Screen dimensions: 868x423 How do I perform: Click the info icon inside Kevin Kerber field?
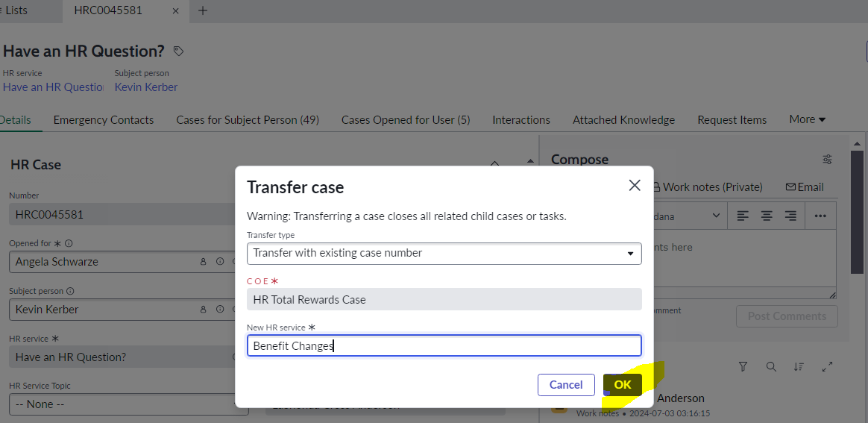(220, 309)
